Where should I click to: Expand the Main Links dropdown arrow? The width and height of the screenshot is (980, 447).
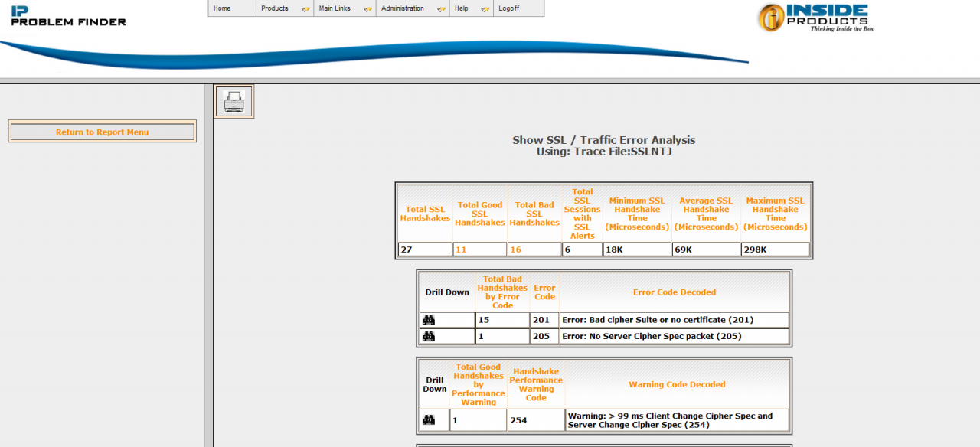[367, 9]
